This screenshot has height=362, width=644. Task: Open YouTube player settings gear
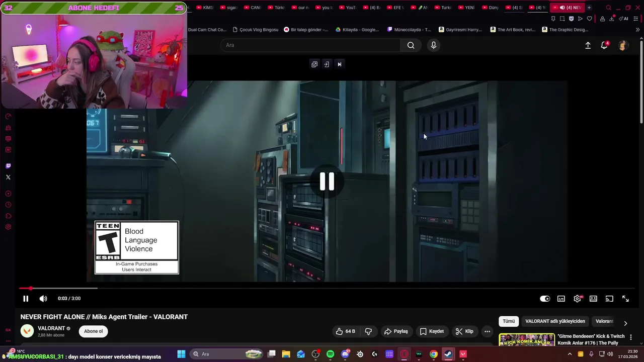577,299
